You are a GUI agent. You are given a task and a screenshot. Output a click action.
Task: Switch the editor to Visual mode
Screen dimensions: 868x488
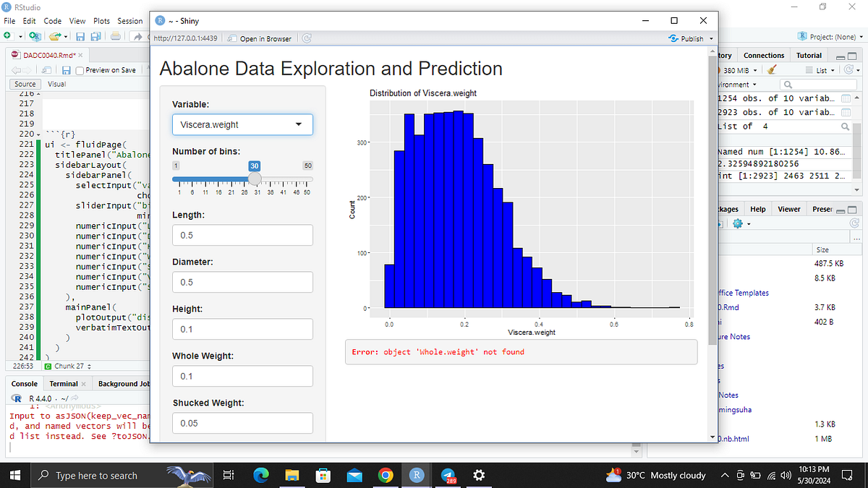point(56,84)
